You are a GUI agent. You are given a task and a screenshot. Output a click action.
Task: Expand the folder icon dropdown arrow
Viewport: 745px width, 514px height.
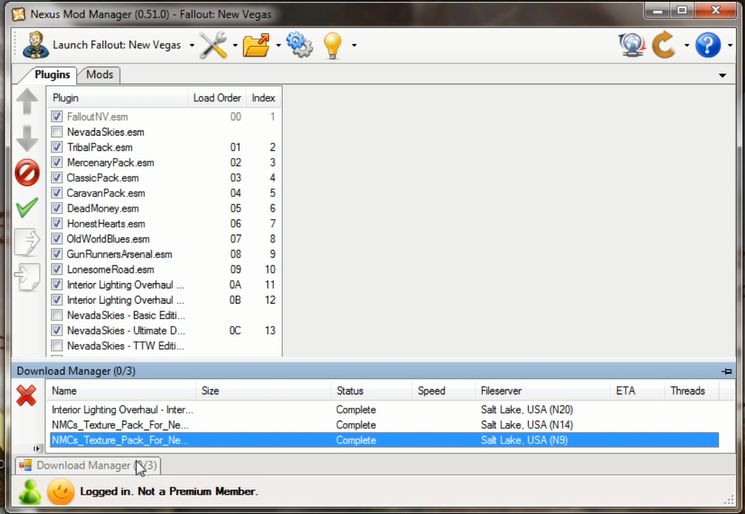tap(278, 46)
